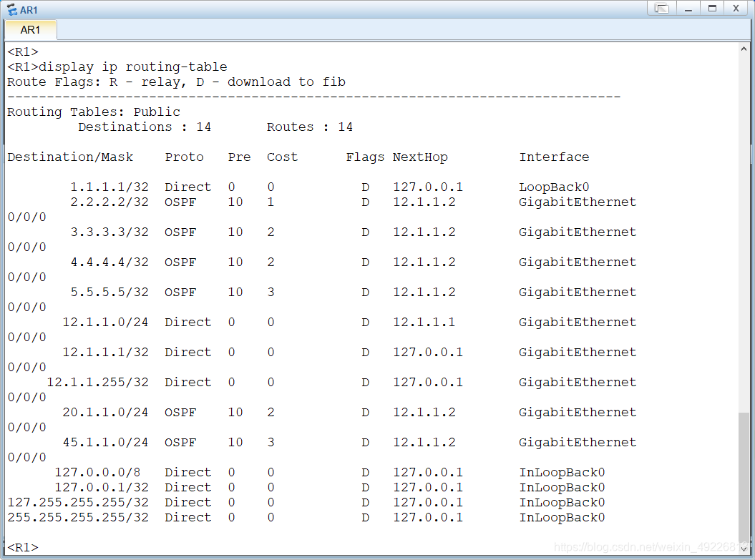Click the Flags column header
The height and width of the screenshot is (560, 755).
coord(365,157)
